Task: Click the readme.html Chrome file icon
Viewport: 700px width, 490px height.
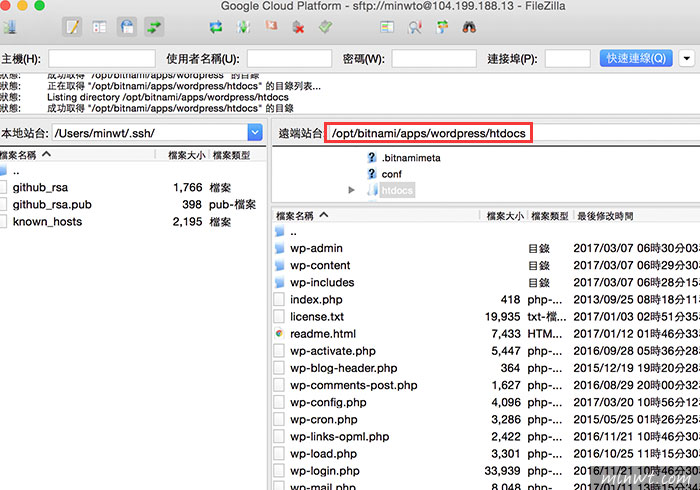Action: point(279,333)
